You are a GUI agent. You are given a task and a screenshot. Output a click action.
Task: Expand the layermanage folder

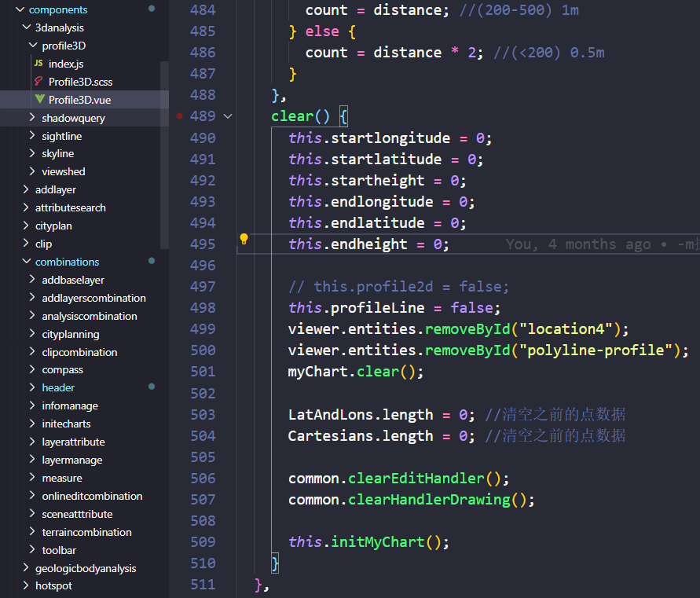(x=32, y=460)
